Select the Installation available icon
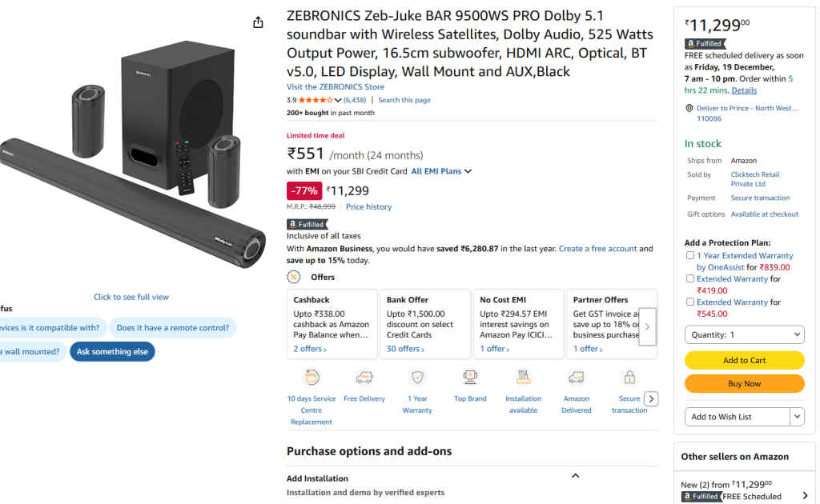This screenshot has width=820, height=504. [x=523, y=376]
